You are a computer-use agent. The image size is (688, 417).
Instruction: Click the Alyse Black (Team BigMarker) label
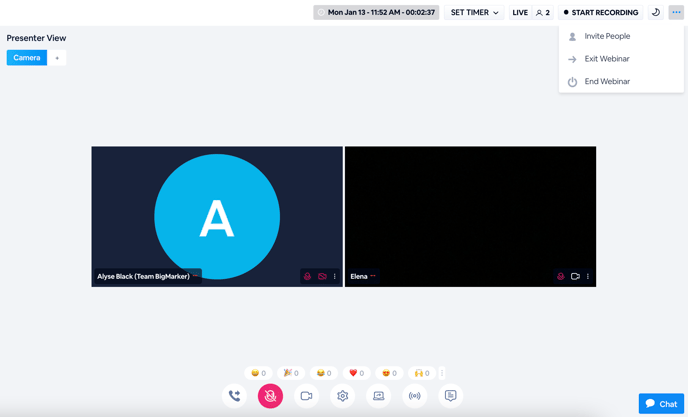[x=143, y=276]
